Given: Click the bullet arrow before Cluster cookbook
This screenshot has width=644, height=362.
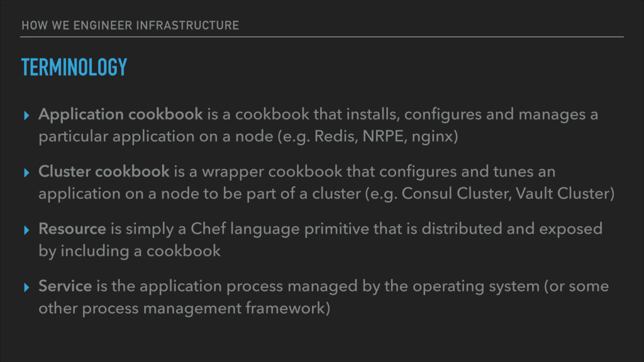Looking at the screenshot, I should click(26, 173).
